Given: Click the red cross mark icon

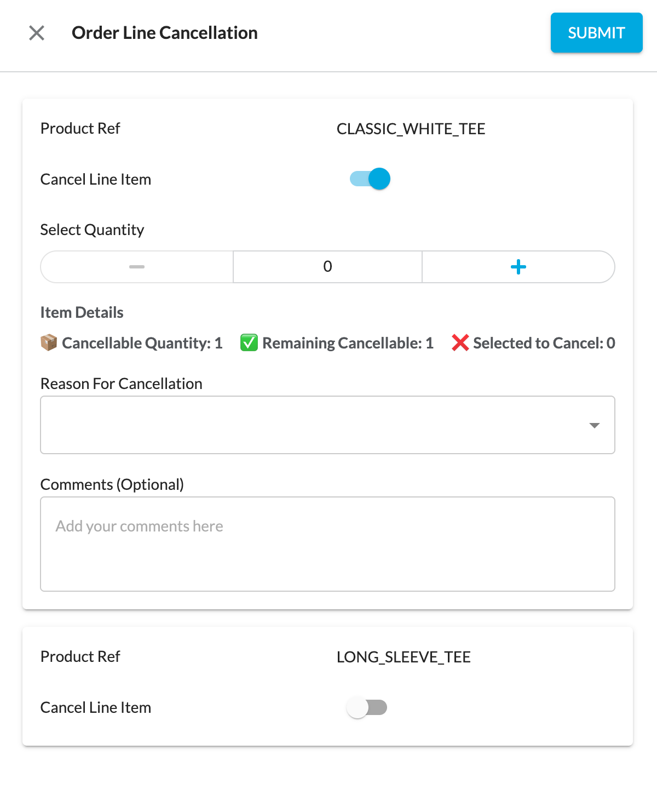Looking at the screenshot, I should (x=460, y=343).
